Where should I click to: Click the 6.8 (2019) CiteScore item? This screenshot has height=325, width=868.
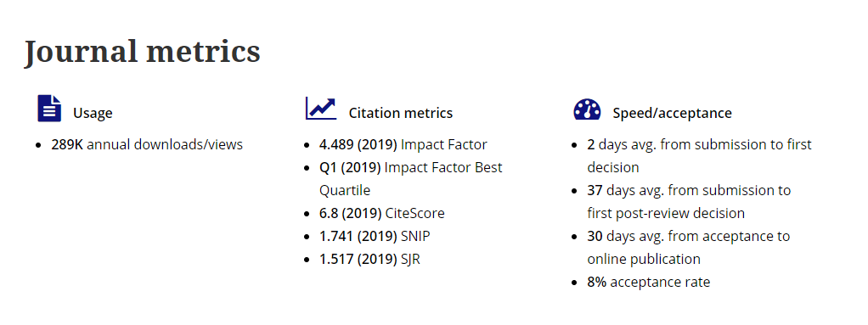pos(382,213)
